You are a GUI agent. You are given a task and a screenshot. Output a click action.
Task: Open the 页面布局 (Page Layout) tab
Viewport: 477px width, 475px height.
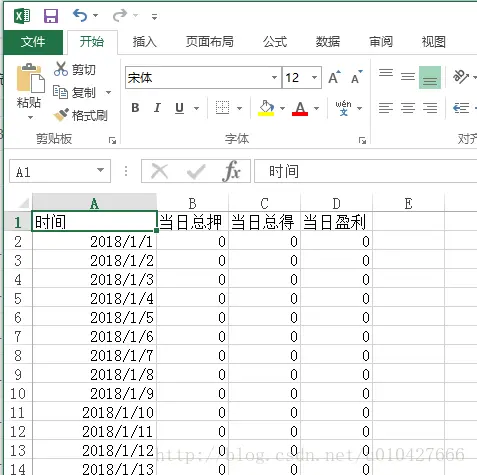(x=210, y=42)
